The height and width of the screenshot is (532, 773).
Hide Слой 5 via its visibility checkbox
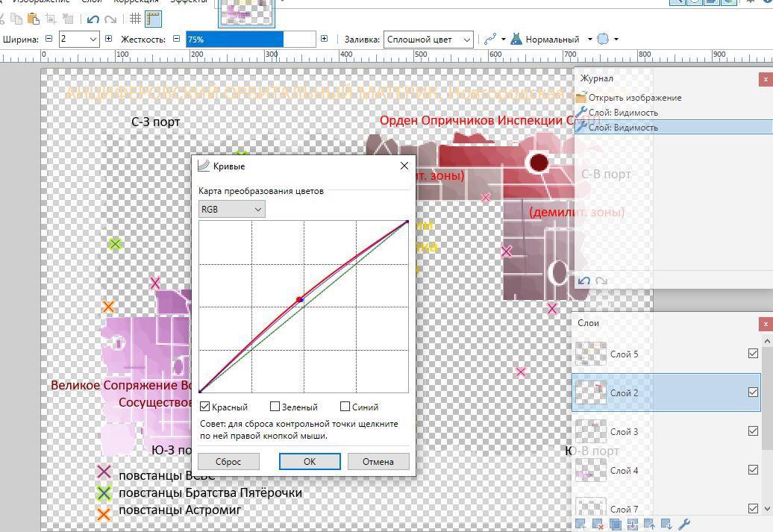point(753,354)
